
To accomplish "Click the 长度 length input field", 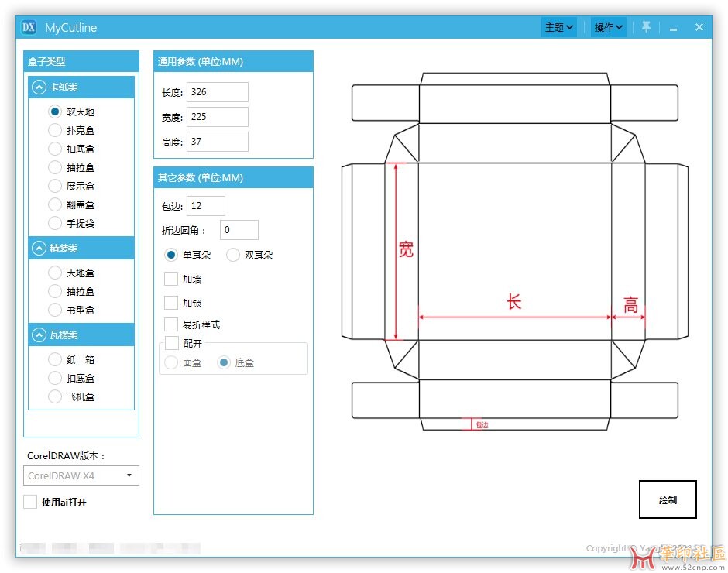I will click(217, 92).
